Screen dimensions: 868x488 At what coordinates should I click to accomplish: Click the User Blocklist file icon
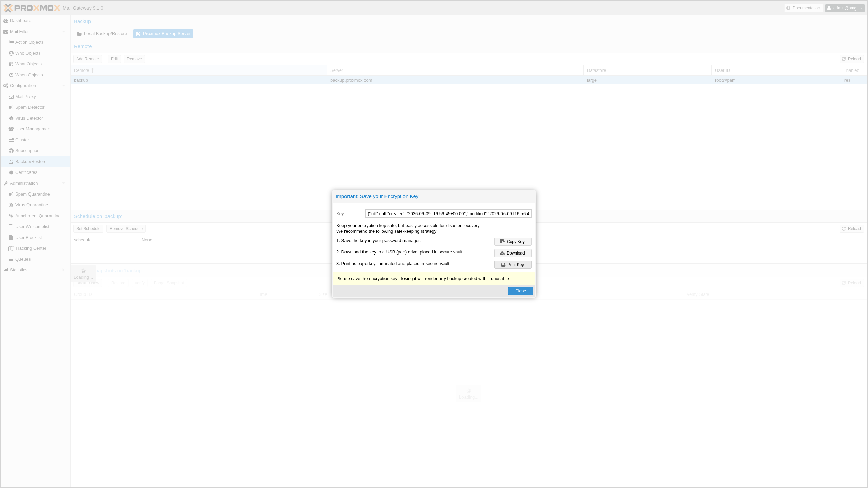11,238
